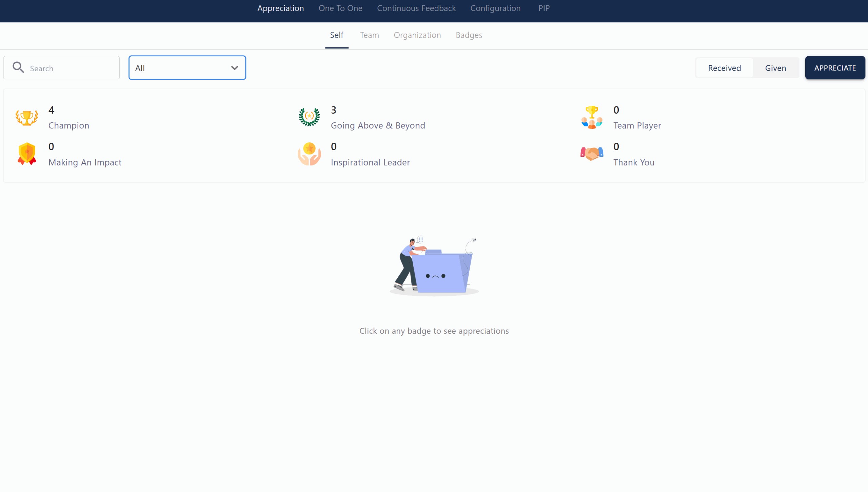Screen dimensions: 868x492
Task: Switch to Given appreciations
Action: point(775,68)
